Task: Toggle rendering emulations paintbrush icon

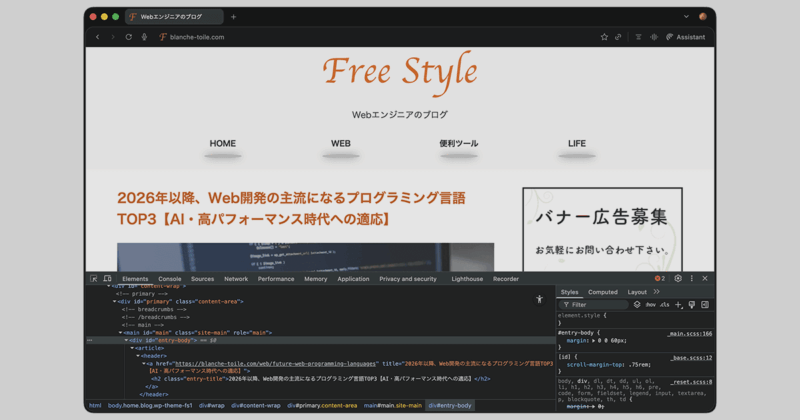Action: [x=692, y=305]
